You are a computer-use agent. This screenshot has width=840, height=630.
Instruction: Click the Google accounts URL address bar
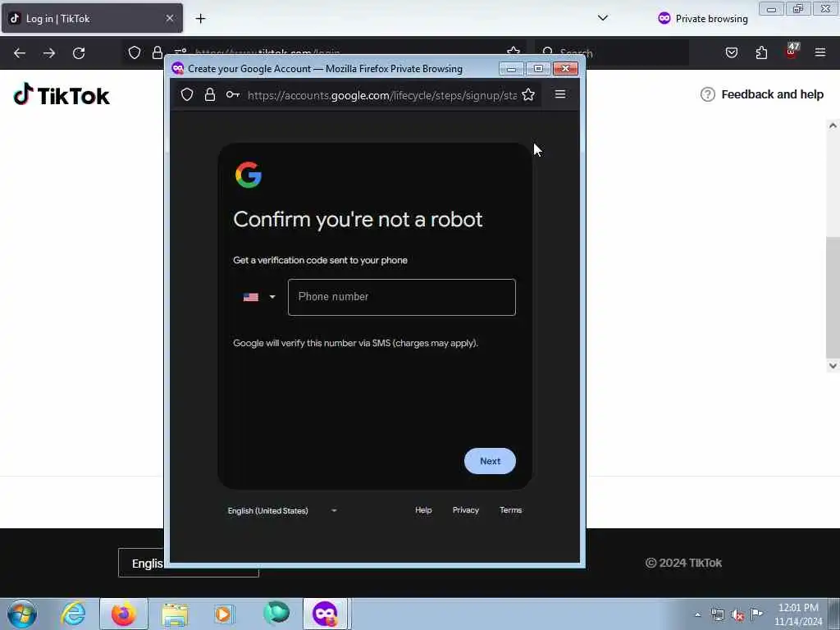point(382,95)
